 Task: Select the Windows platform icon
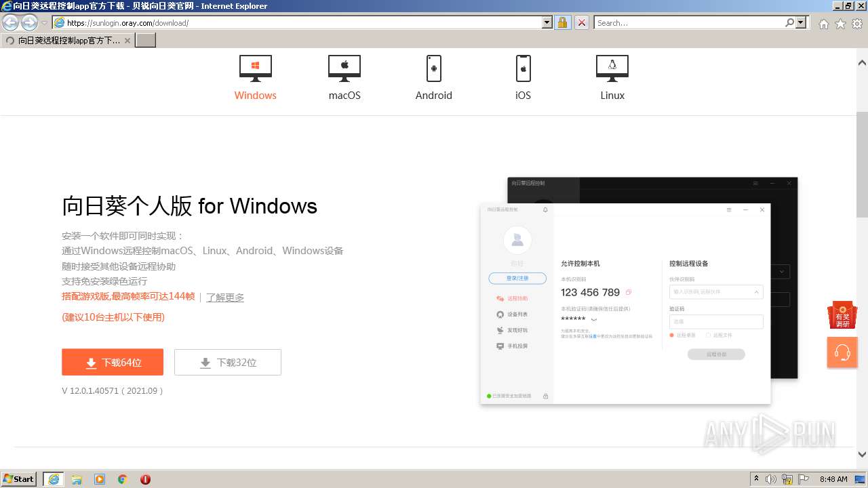tap(256, 68)
